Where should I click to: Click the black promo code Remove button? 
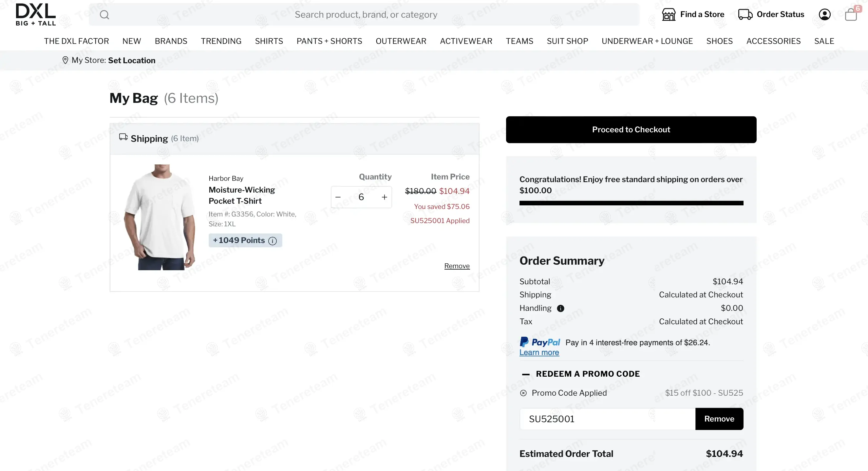(x=719, y=419)
